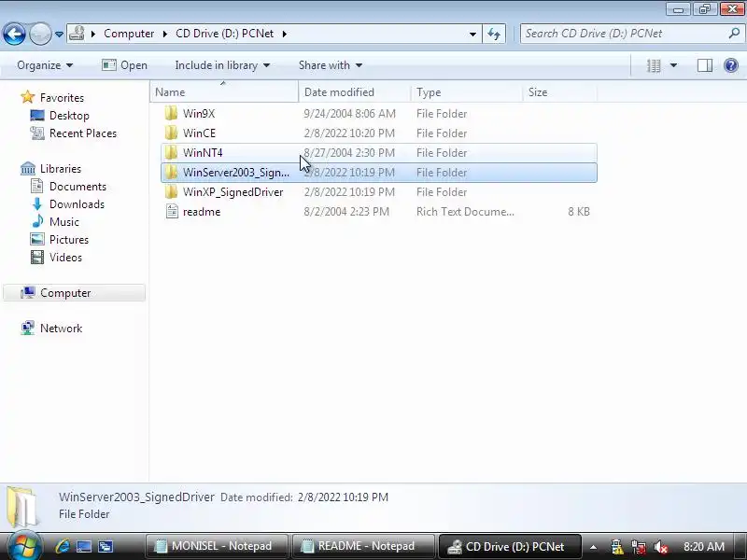Open Favorites in the navigation pane

(x=62, y=98)
